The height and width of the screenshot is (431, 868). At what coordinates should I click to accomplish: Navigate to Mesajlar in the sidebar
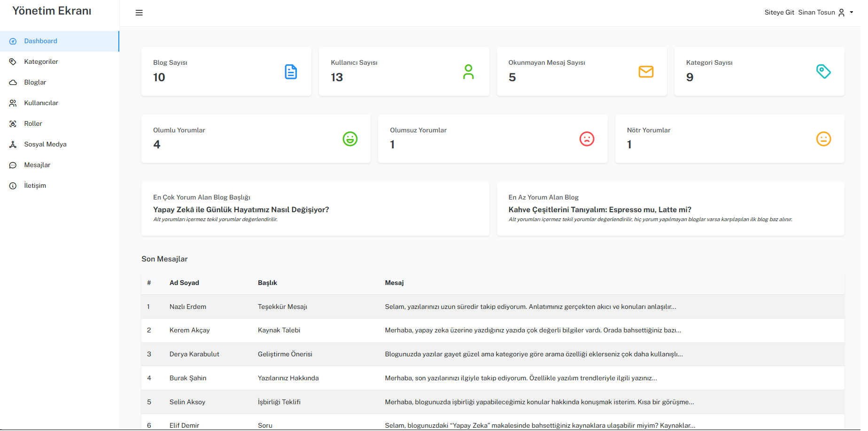tap(38, 165)
